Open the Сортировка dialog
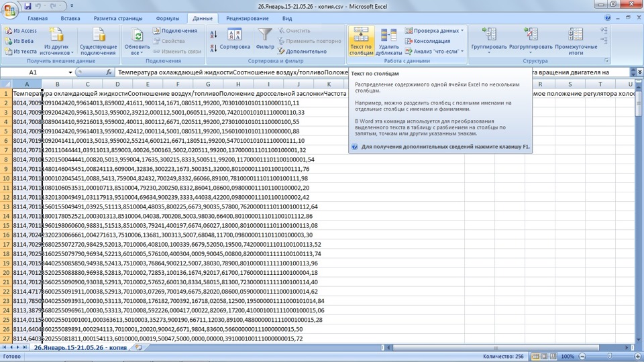Image resolution: width=644 pixels, height=362 pixels. coord(235,40)
